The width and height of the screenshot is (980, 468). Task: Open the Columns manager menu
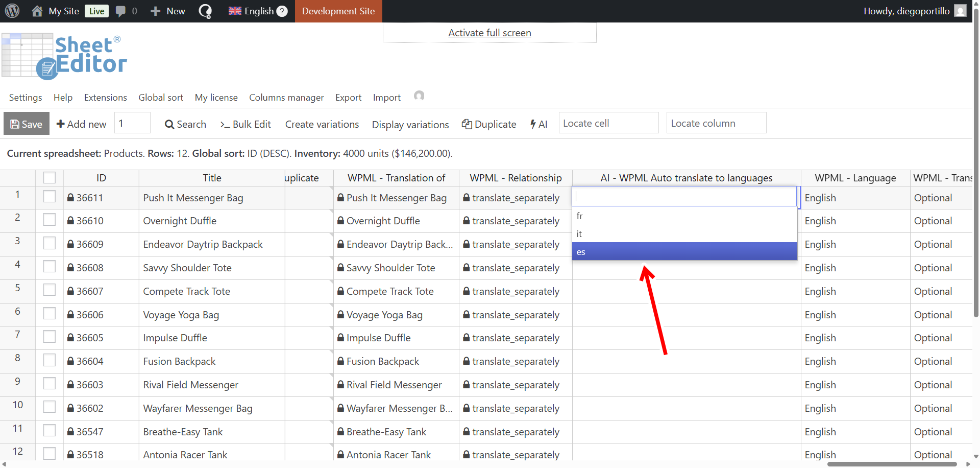pos(286,98)
